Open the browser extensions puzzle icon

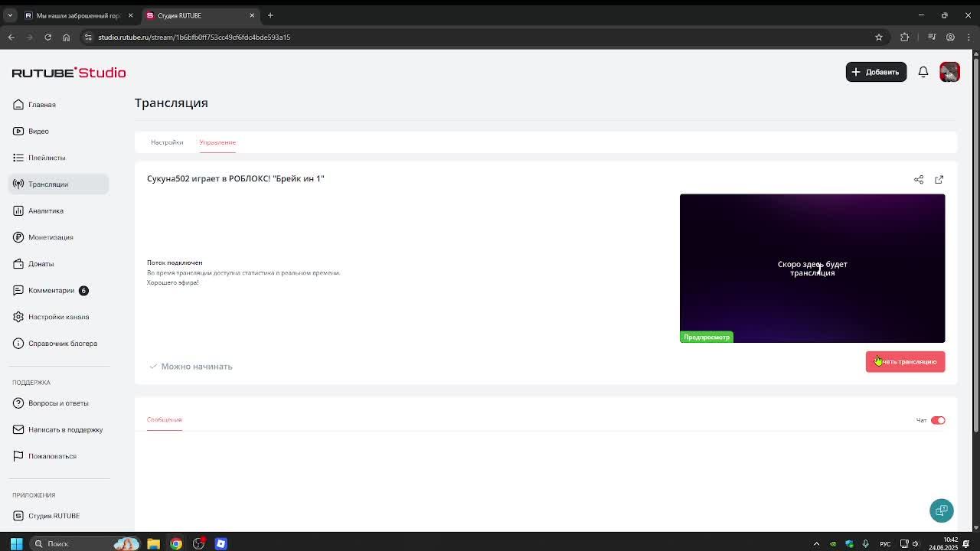coord(905,37)
